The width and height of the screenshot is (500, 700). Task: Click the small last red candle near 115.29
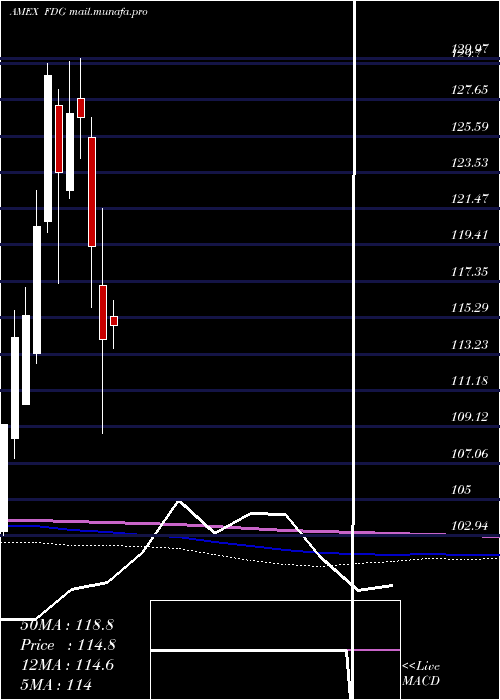[x=114, y=321]
